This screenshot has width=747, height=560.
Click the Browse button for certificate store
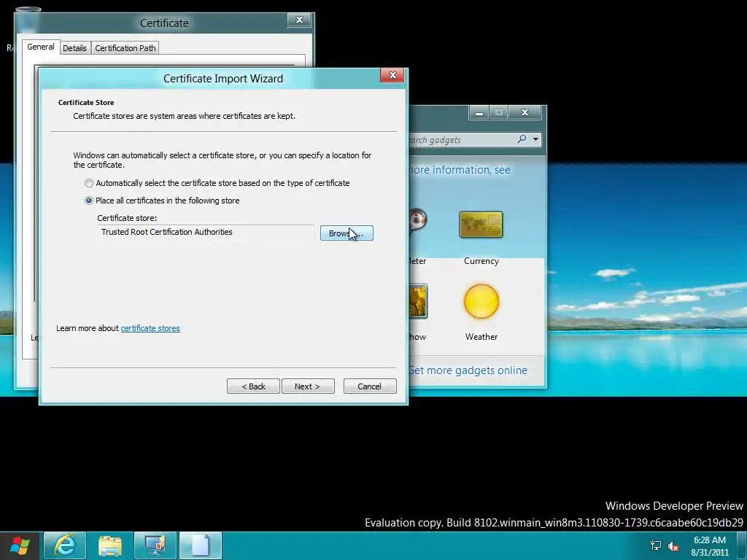pyautogui.click(x=347, y=233)
